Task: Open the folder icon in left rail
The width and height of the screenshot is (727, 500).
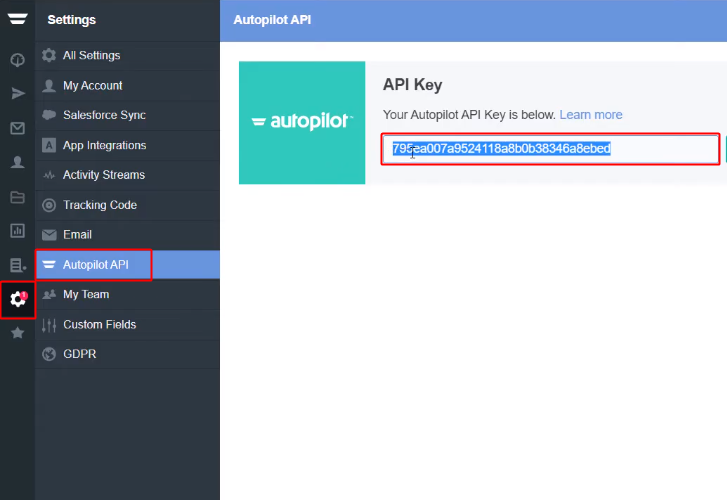Action: pyautogui.click(x=18, y=197)
